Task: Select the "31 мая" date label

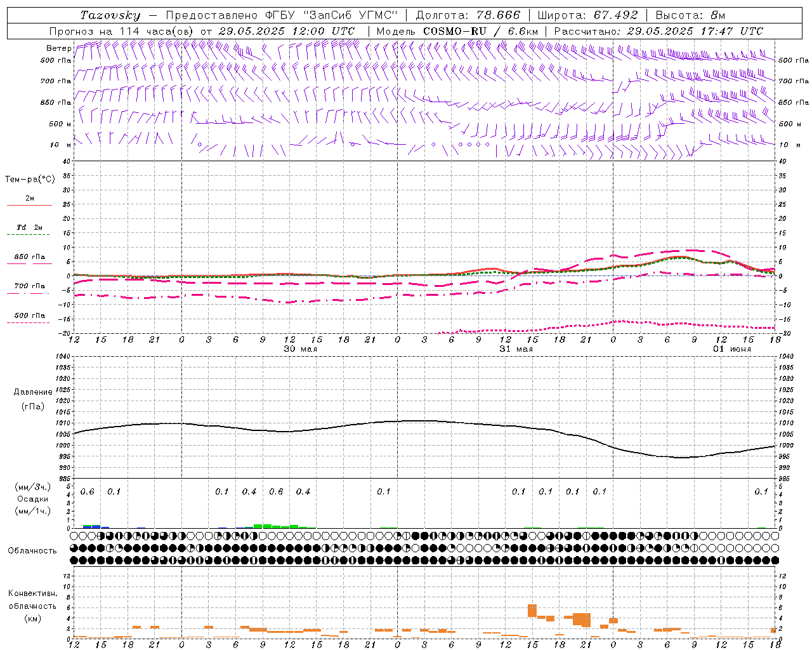Action: click(x=516, y=349)
